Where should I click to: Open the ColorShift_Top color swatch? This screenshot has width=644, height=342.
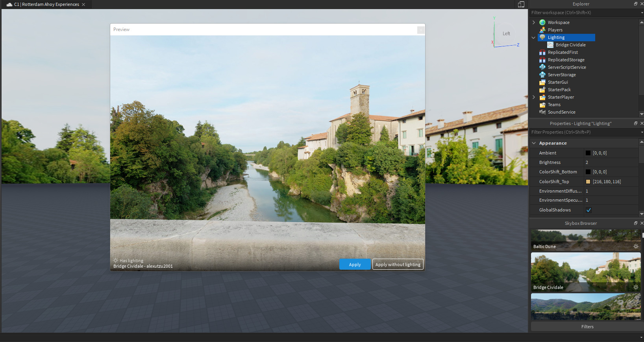(x=588, y=182)
